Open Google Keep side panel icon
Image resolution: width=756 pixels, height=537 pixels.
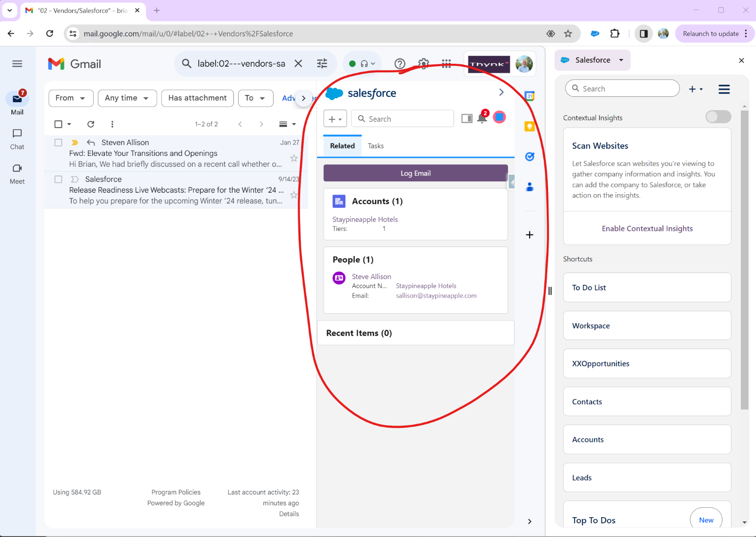[x=530, y=127]
